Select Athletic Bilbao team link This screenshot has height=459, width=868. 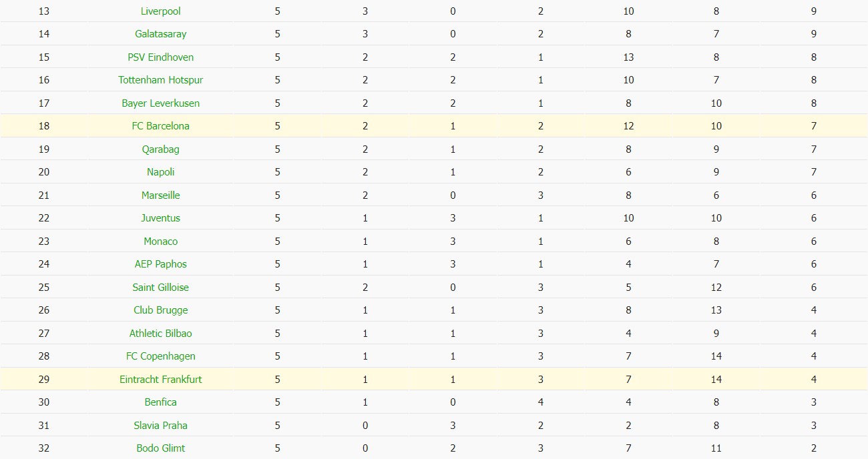click(x=161, y=334)
